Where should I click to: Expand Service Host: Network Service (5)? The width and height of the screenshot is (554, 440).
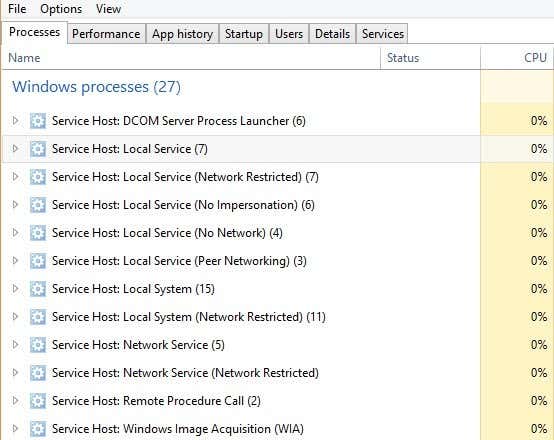click(x=15, y=344)
